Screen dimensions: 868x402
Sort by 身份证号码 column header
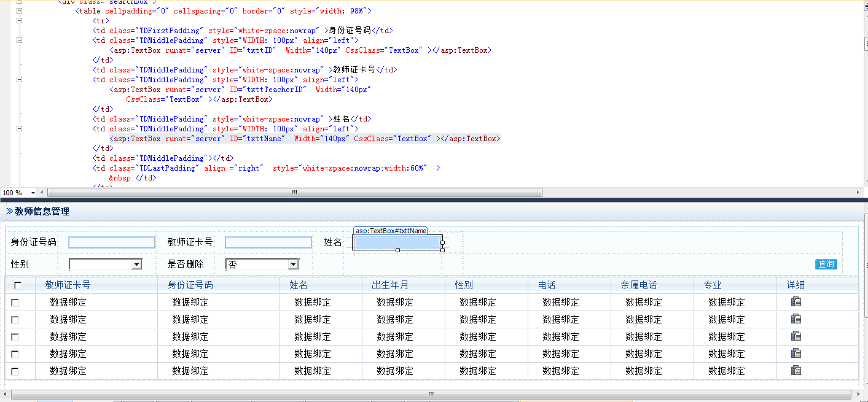tap(190, 285)
